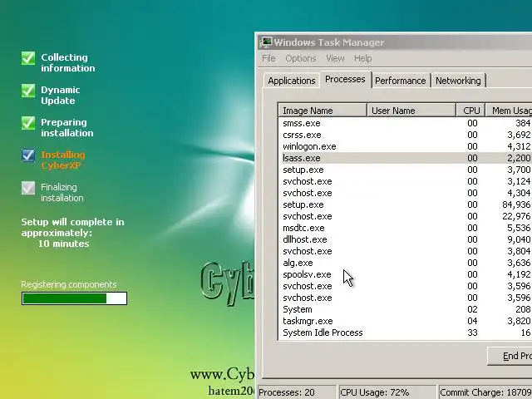Select the System Idle Process row
This screenshot has height=399, width=532.
pos(406,332)
